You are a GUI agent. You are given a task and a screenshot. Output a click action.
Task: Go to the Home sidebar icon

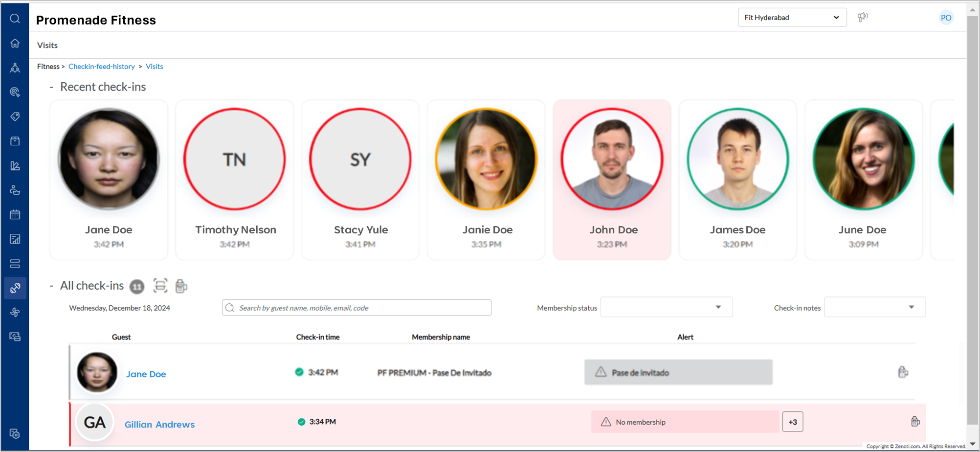coord(15,43)
